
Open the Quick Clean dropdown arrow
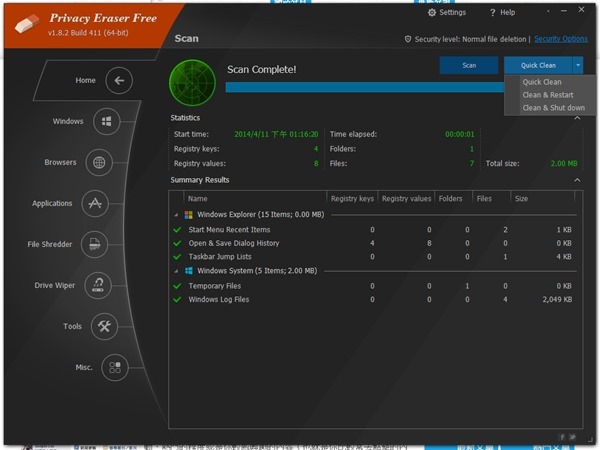(578, 65)
